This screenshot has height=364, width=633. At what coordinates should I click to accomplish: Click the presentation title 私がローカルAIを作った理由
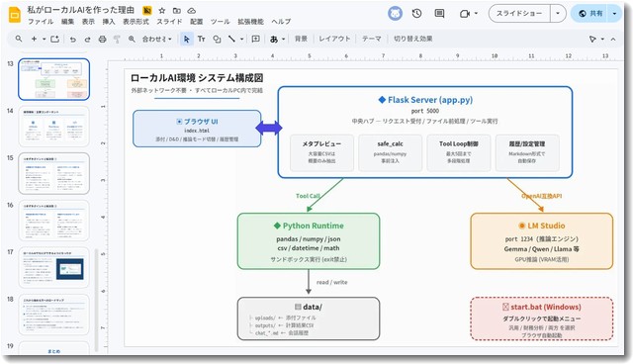[81, 10]
